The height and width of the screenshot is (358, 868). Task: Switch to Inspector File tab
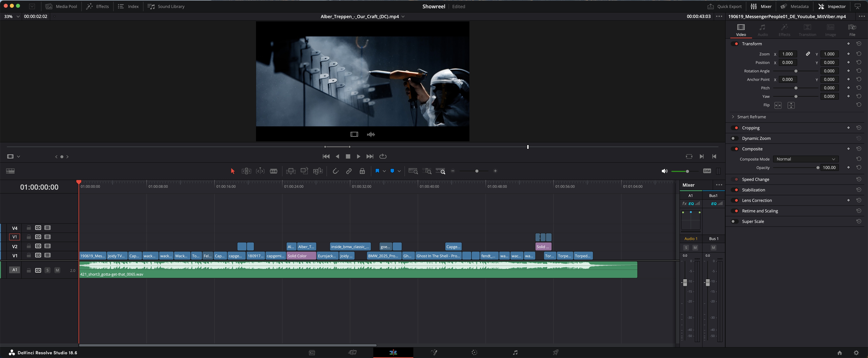tap(852, 30)
